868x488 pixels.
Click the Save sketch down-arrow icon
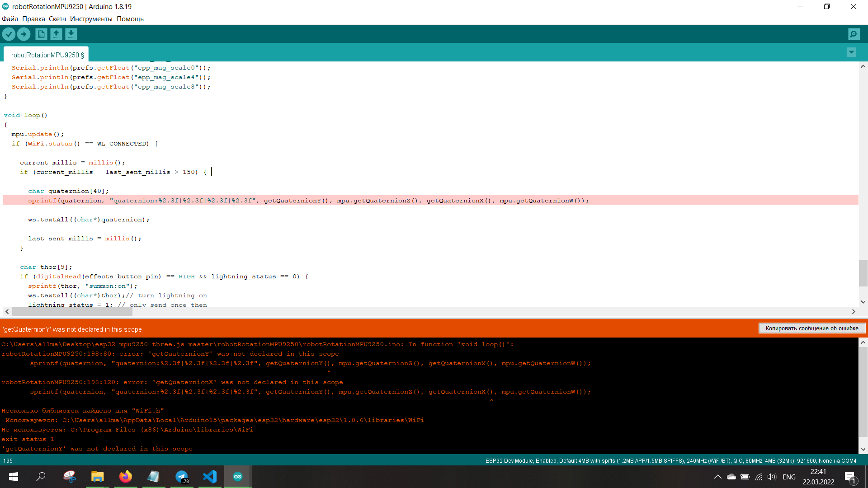71,34
